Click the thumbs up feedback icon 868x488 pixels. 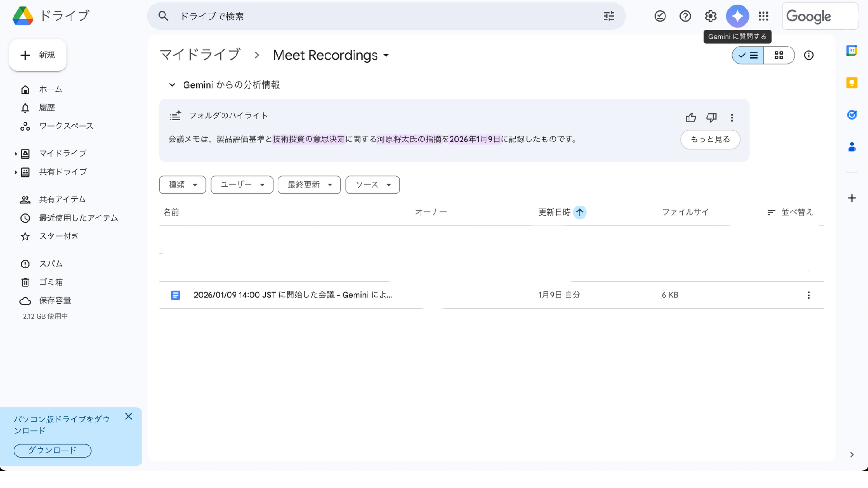pyautogui.click(x=691, y=118)
